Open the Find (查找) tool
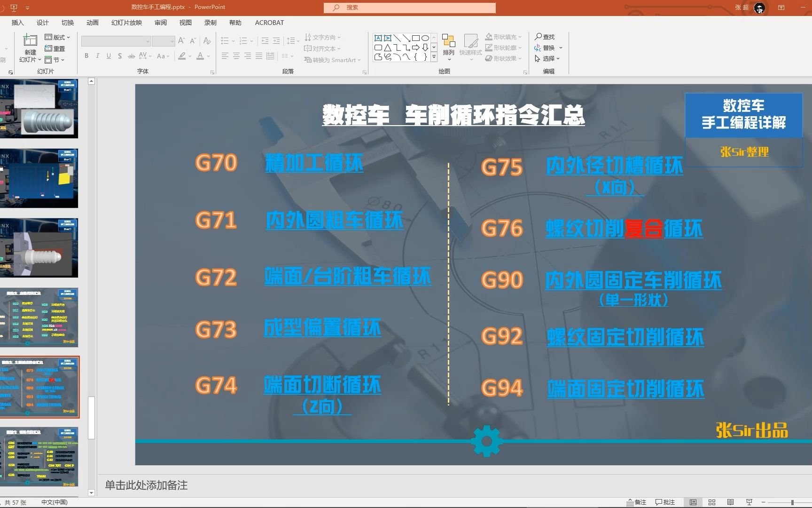Image resolution: width=812 pixels, height=508 pixels. pos(545,36)
